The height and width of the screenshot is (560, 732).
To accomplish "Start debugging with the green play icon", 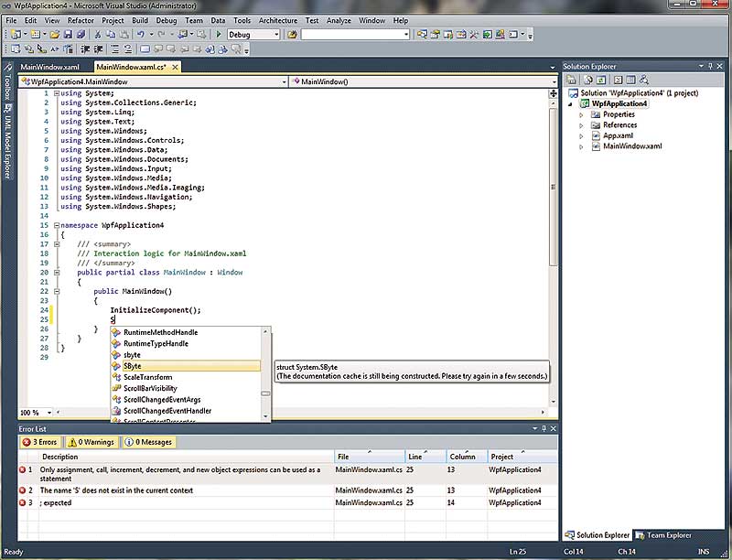I will click(219, 35).
